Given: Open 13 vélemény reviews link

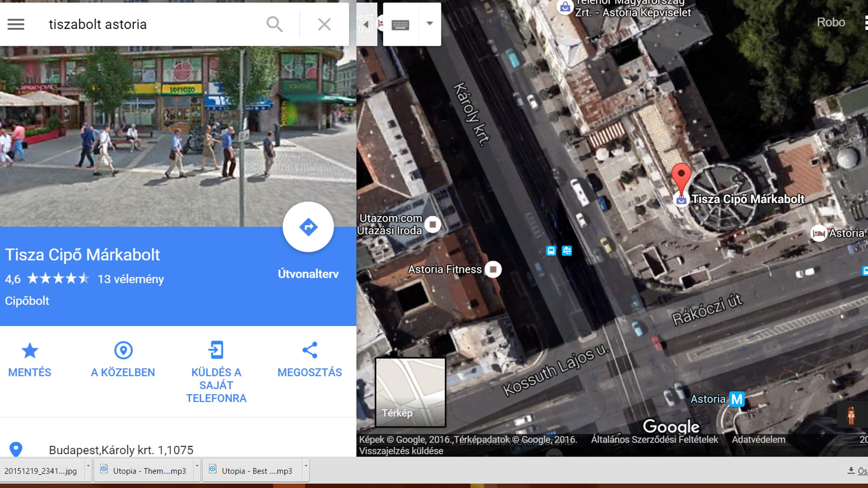Looking at the screenshot, I should 131,279.
